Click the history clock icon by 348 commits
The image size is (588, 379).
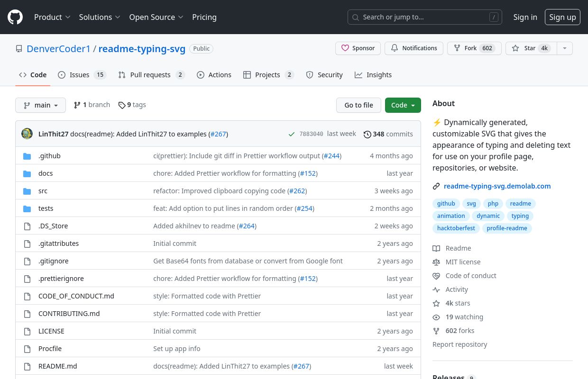367,134
